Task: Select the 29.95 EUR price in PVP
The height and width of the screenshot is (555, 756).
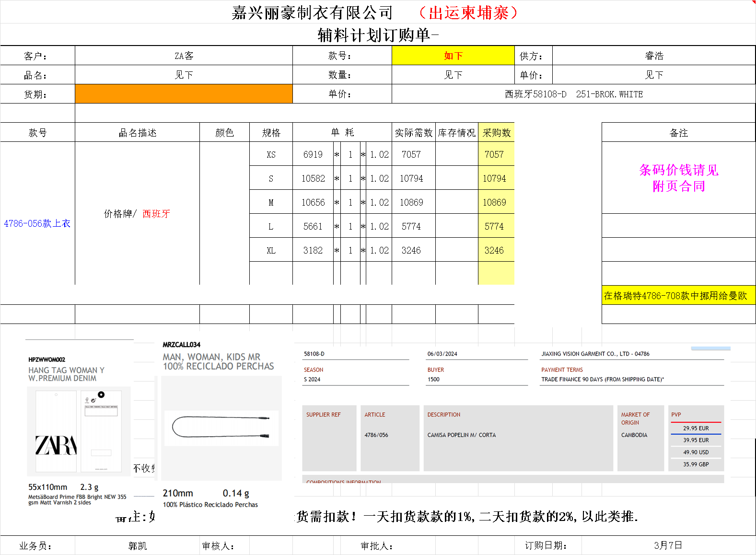Action: (696, 428)
